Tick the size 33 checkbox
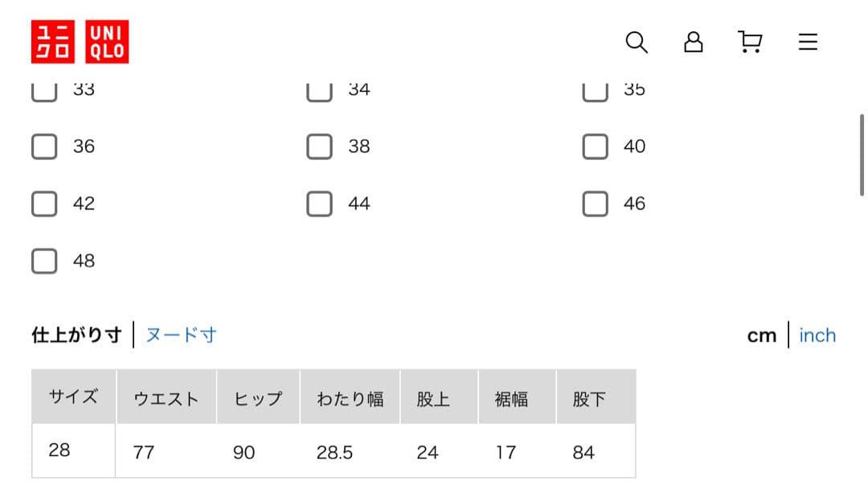 [44, 91]
